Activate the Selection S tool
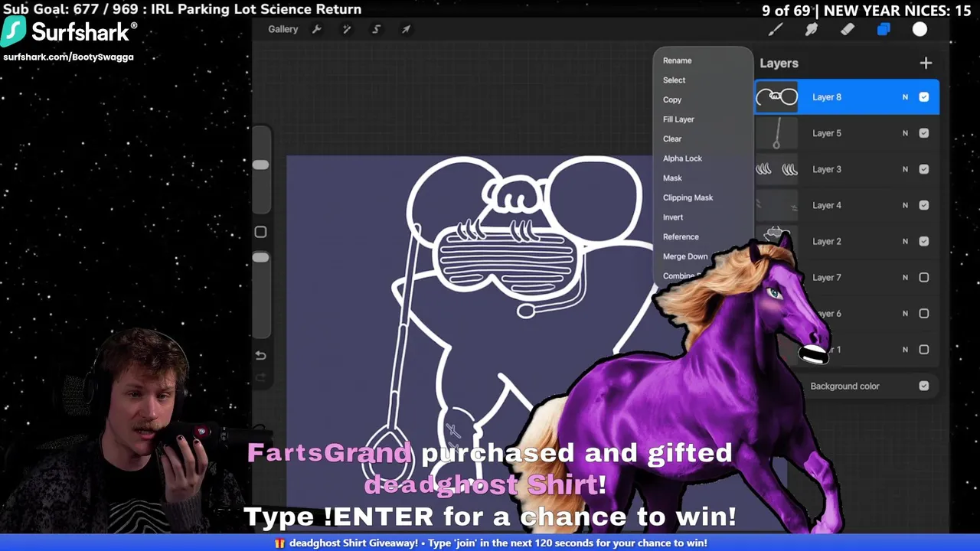Image resolution: width=980 pixels, height=551 pixels. (x=376, y=29)
